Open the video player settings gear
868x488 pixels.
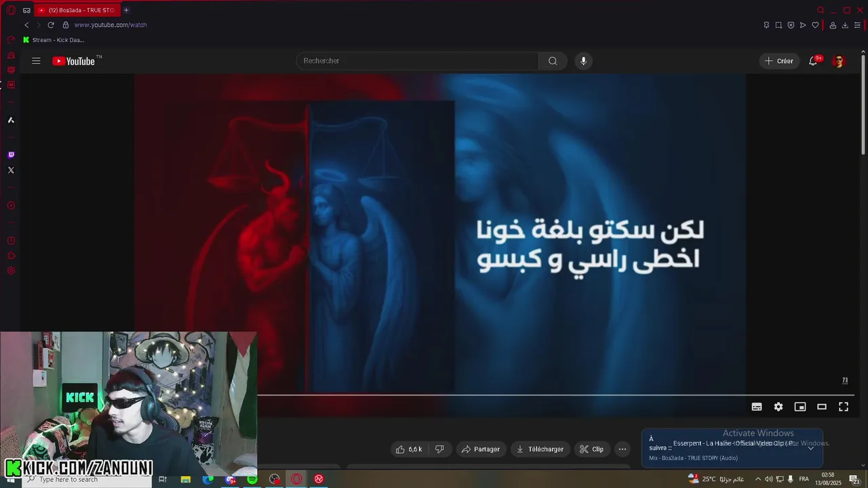click(x=778, y=407)
